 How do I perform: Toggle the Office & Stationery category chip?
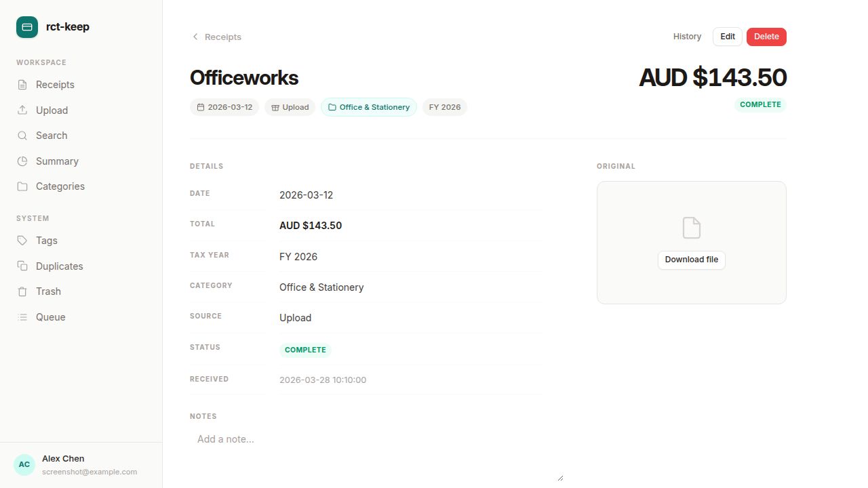tap(368, 106)
